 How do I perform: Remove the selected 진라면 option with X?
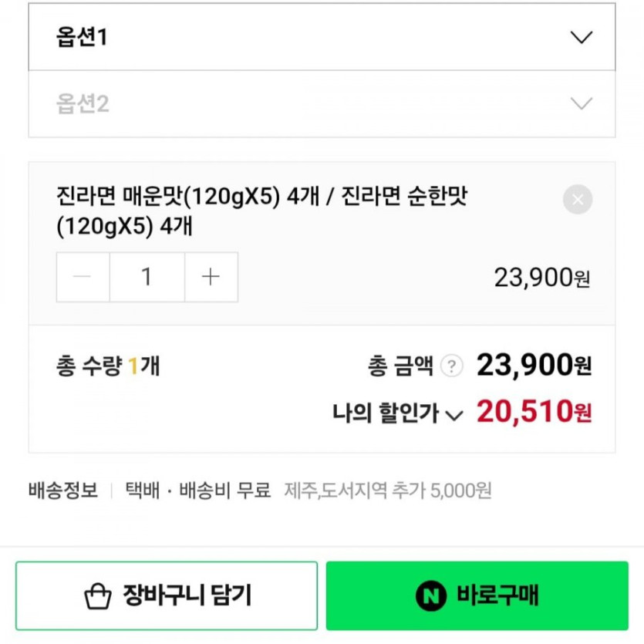(578, 201)
